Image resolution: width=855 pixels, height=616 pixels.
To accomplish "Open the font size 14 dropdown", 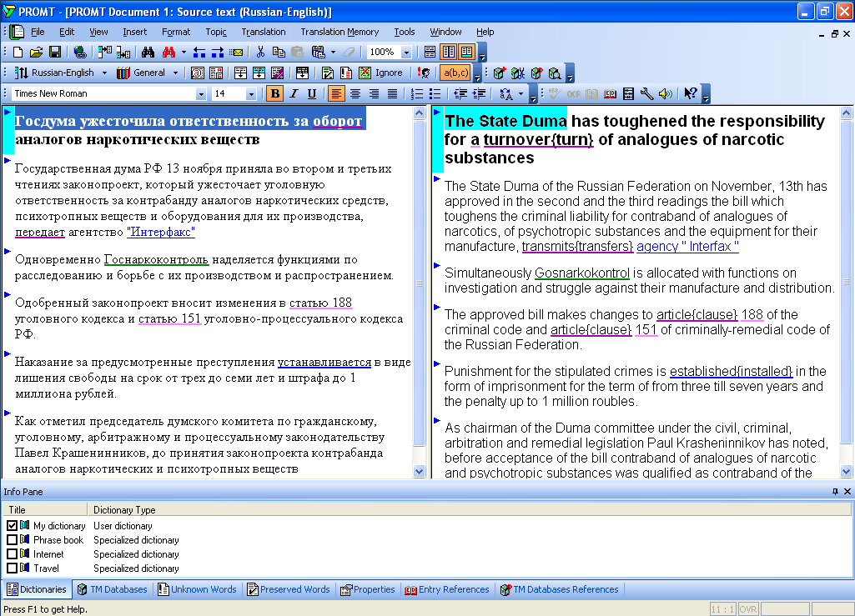I will click(251, 93).
